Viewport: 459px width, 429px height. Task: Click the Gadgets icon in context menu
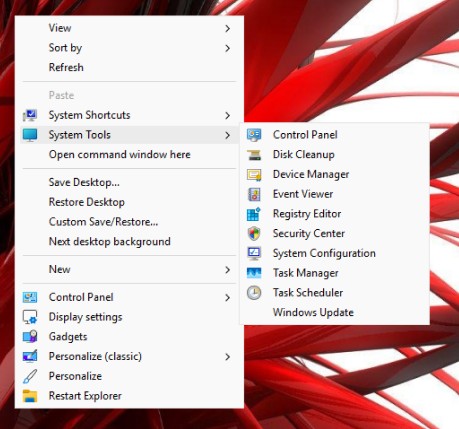coord(30,336)
